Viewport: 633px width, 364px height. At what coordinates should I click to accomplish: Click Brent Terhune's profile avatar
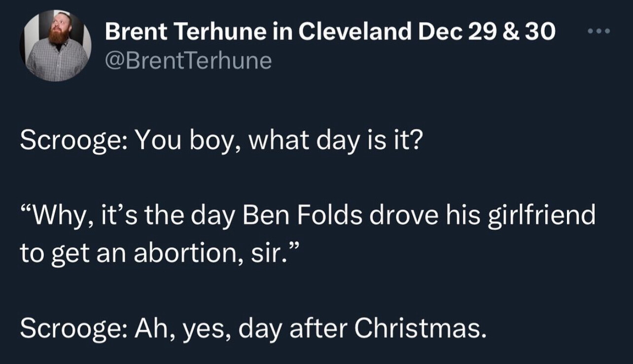56,45
